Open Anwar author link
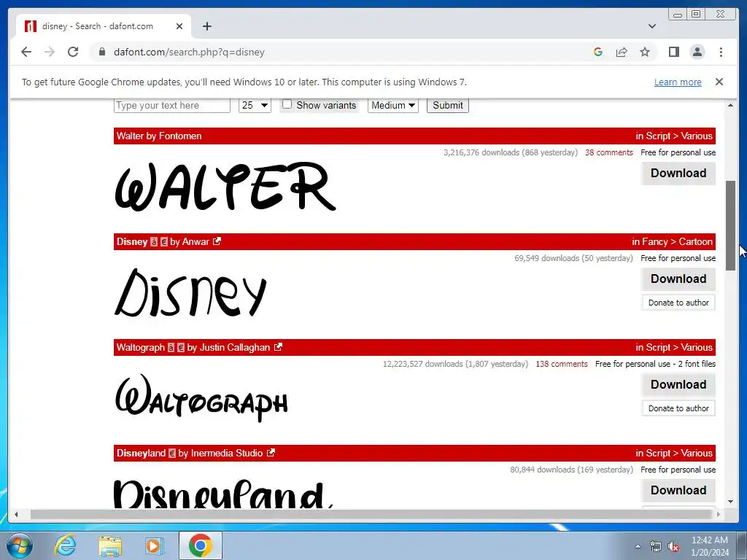 (196, 242)
